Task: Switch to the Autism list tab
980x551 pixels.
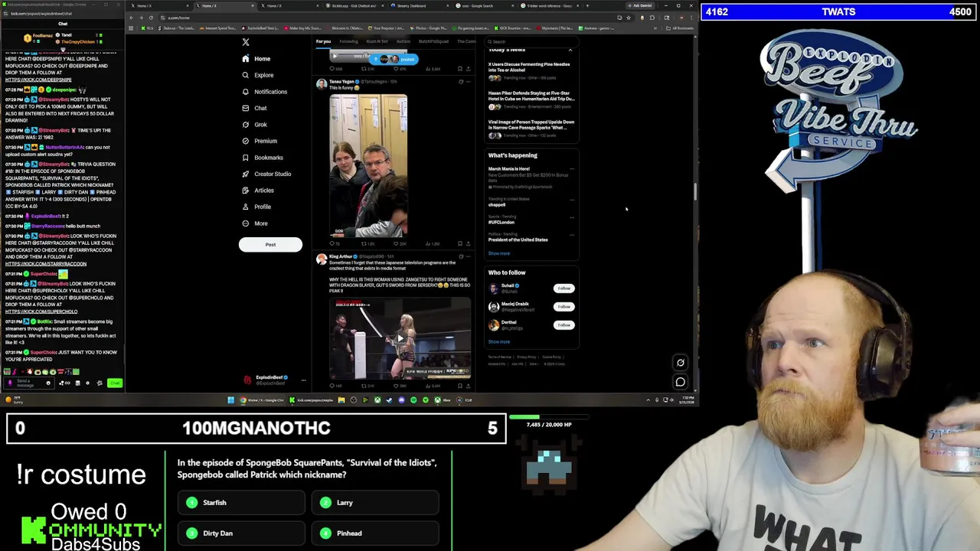Action: coord(403,41)
